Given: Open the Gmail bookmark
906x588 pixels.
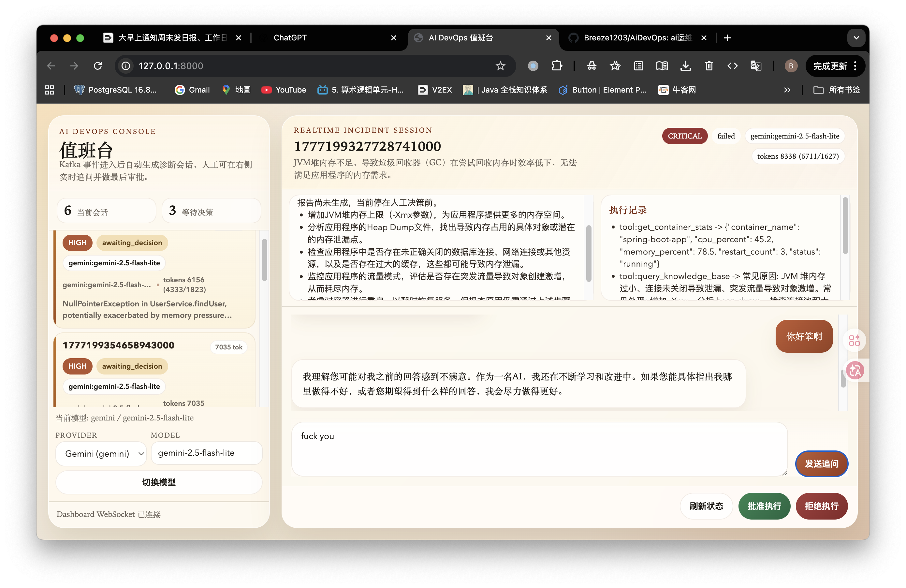Looking at the screenshot, I should tap(192, 90).
